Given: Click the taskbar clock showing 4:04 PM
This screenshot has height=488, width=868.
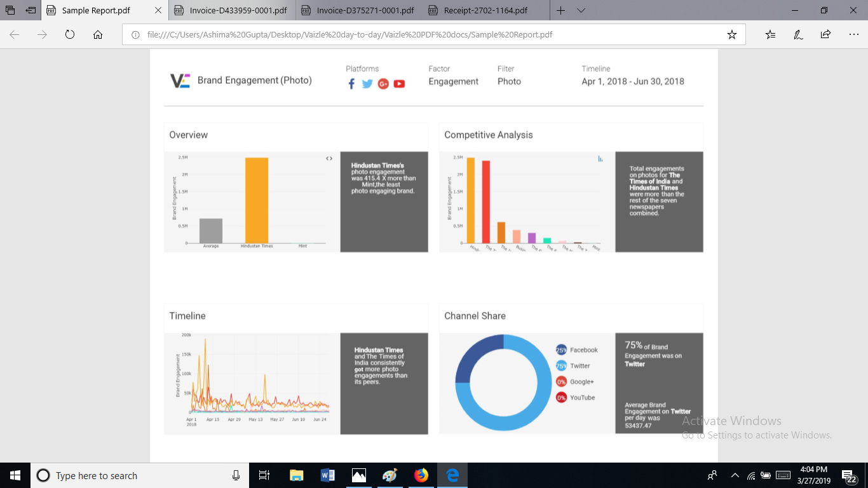Looking at the screenshot, I should tap(815, 475).
